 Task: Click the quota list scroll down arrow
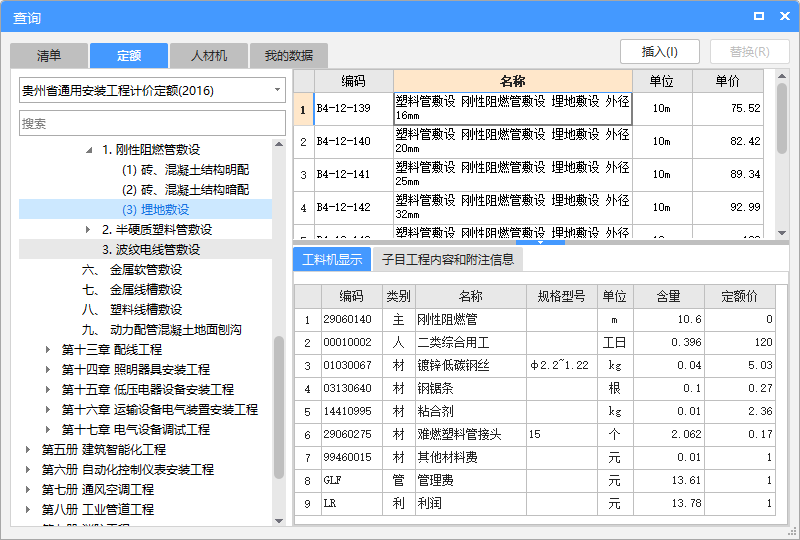tap(782, 233)
